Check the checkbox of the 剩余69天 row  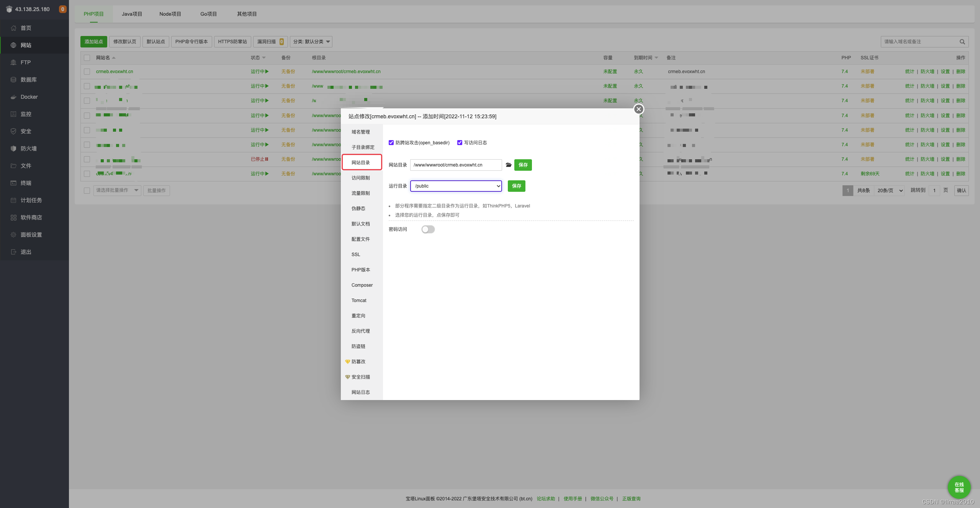87,174
